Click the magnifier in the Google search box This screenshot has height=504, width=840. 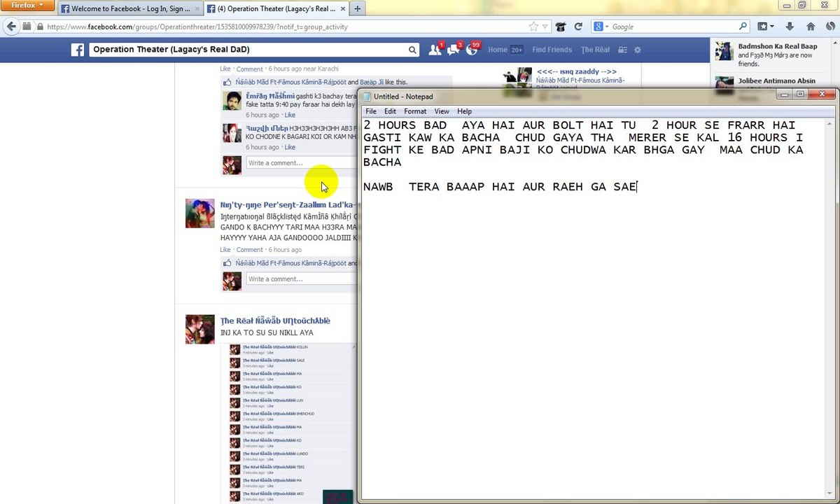click(743, 27)
